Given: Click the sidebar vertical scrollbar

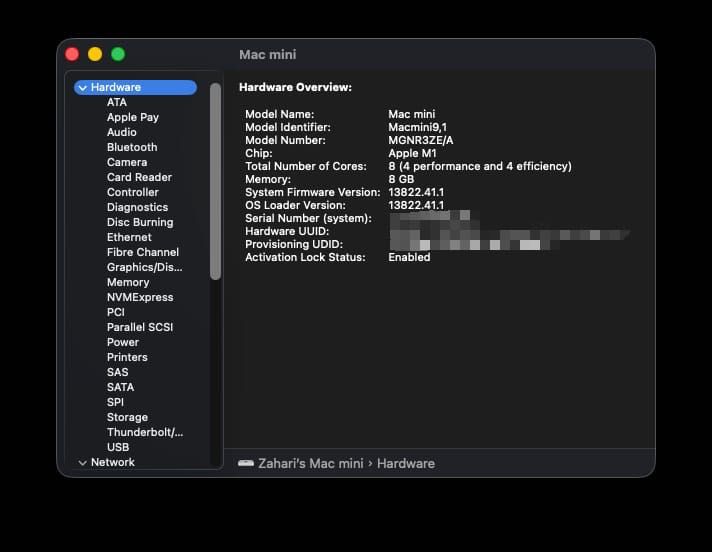Looking at the screenshot, I should [215, 181].
